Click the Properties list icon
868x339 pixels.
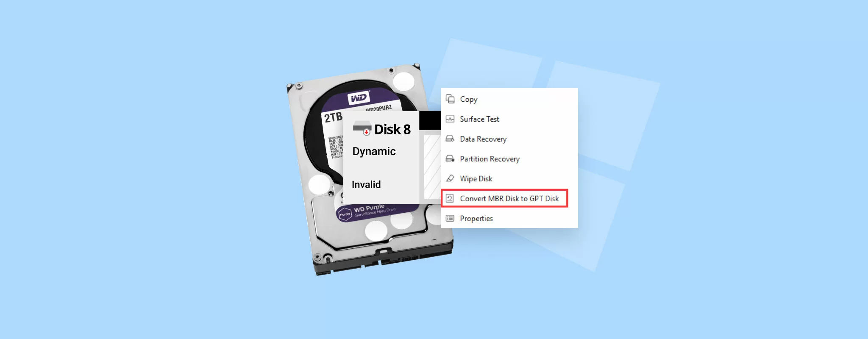[450, 218]
